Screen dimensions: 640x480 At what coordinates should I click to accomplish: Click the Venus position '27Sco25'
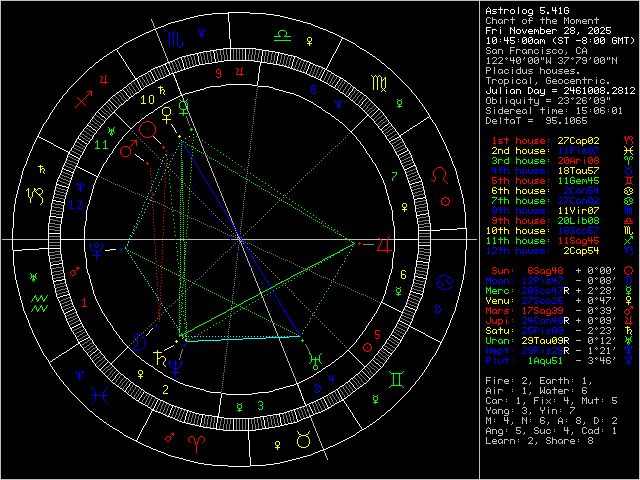[542, 300]
